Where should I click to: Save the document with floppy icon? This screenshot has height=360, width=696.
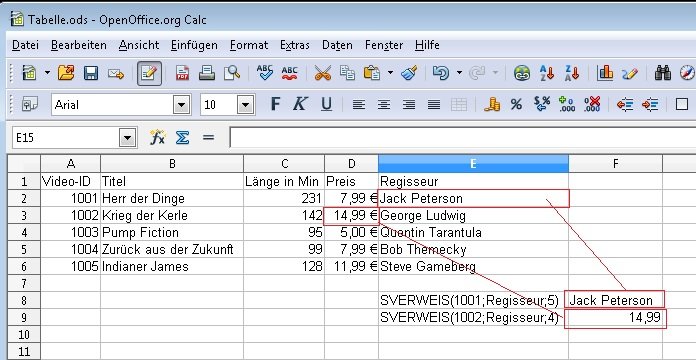(91, 72)
